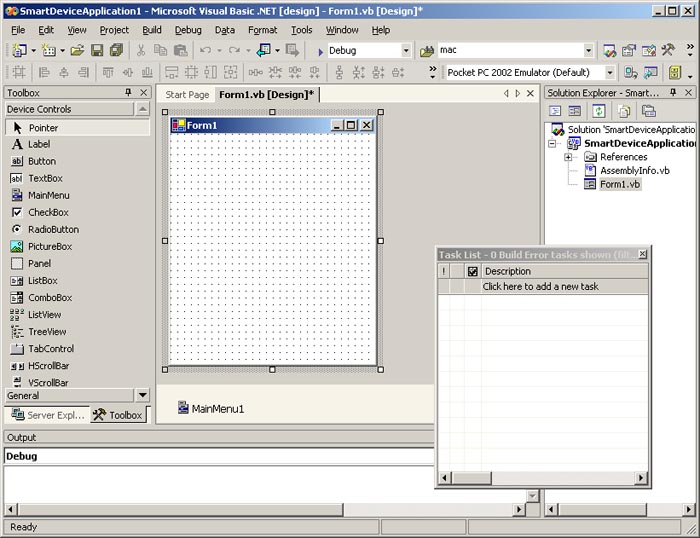
Task: Open the Pocket PC 2002 Emulator device dropdown
Action: [610, 72]
